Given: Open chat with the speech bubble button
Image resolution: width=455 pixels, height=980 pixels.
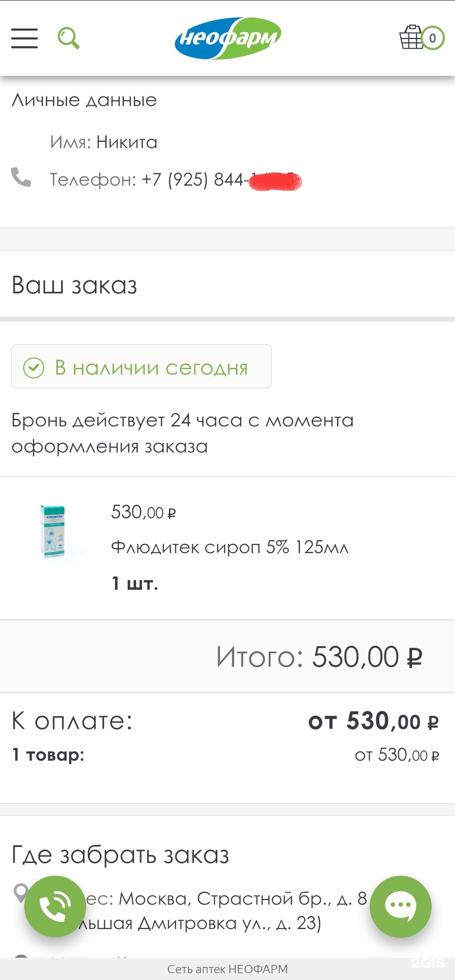Looking at the screenshot, I should [400, 906].
